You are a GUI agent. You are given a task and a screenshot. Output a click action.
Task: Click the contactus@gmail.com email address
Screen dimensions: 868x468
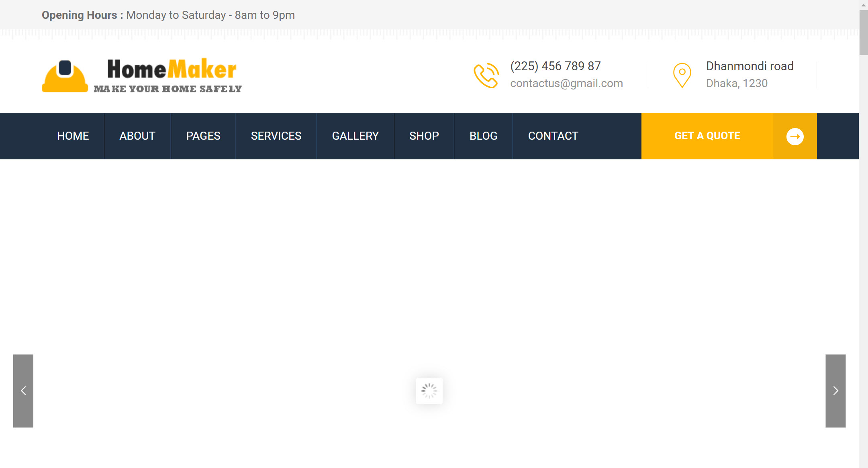click(x=566, y=83)
